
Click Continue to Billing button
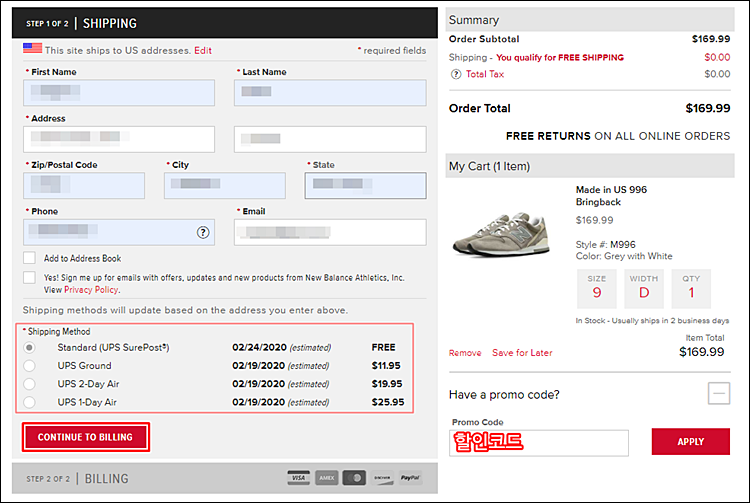(86, 437)
